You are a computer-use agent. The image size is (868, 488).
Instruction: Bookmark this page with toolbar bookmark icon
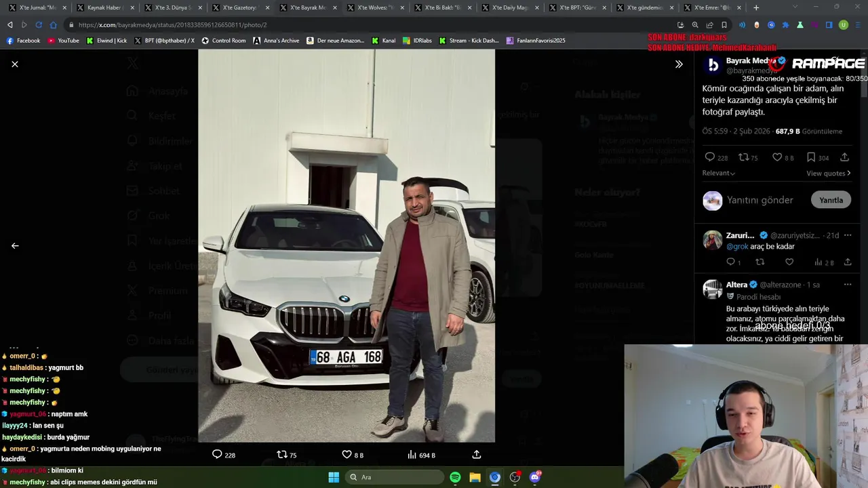point(724,24)
